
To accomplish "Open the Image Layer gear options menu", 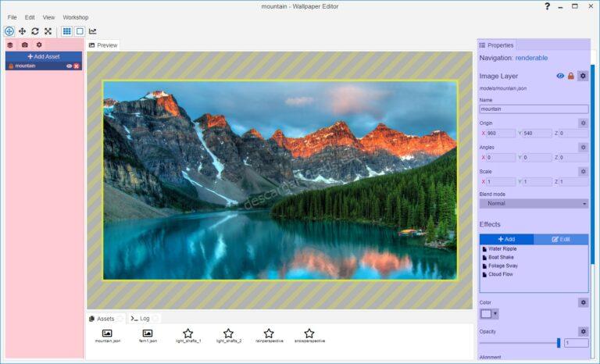I will (x=583, y=76).
